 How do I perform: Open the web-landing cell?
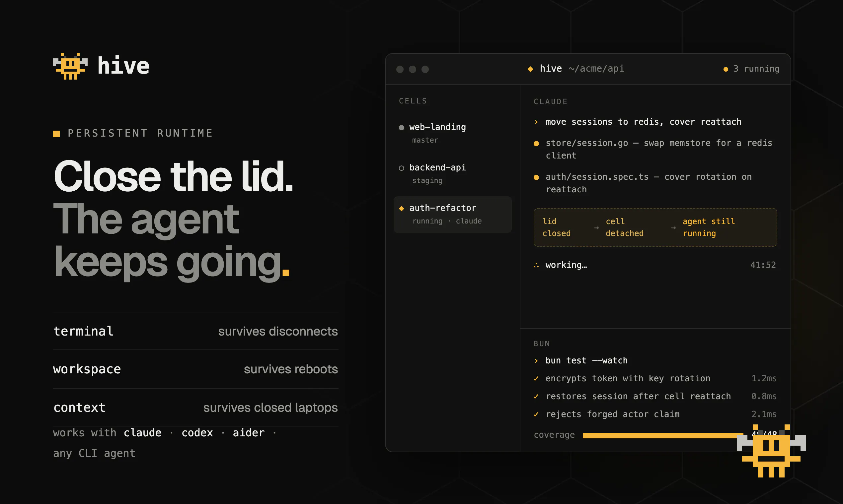click(x=452, y=134)
